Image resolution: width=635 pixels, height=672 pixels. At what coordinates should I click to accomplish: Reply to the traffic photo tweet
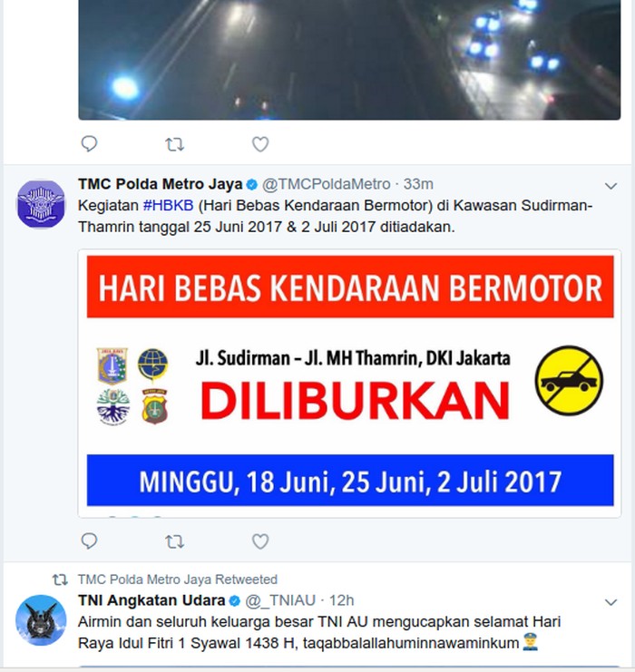pos(89,143)
